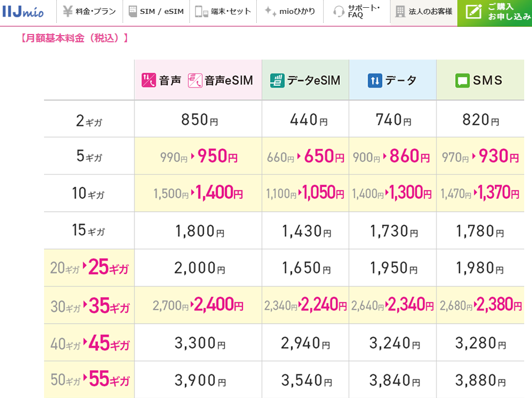Click the discounted 2,380円 price
This screenshot has width=532, height=398.
tap(500, 304)
